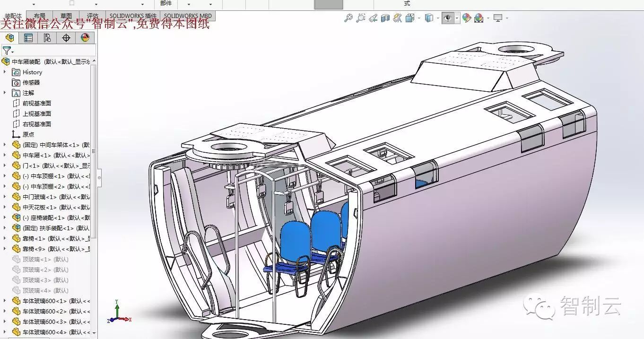Open the SOLIDWORKS 插件 tab
The image size is (644, 339).
[133, 16]
